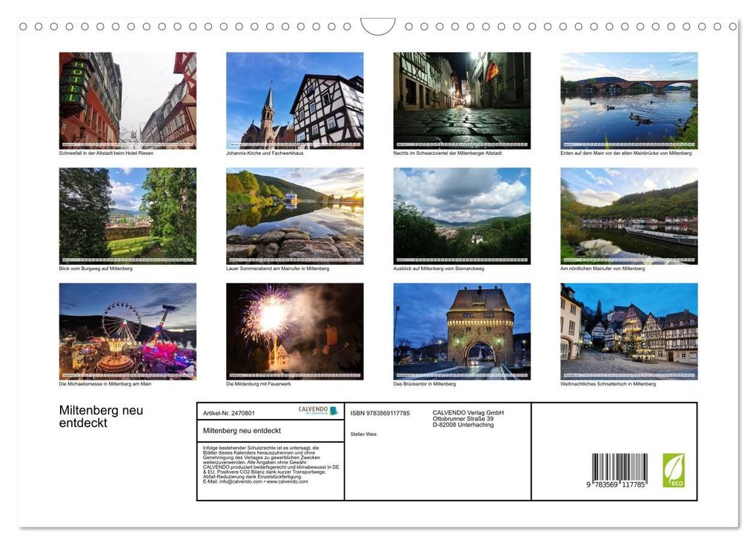The image size is (756, 545).
Task: Click the info@calvendo.com email line
Action: point(256,481)
